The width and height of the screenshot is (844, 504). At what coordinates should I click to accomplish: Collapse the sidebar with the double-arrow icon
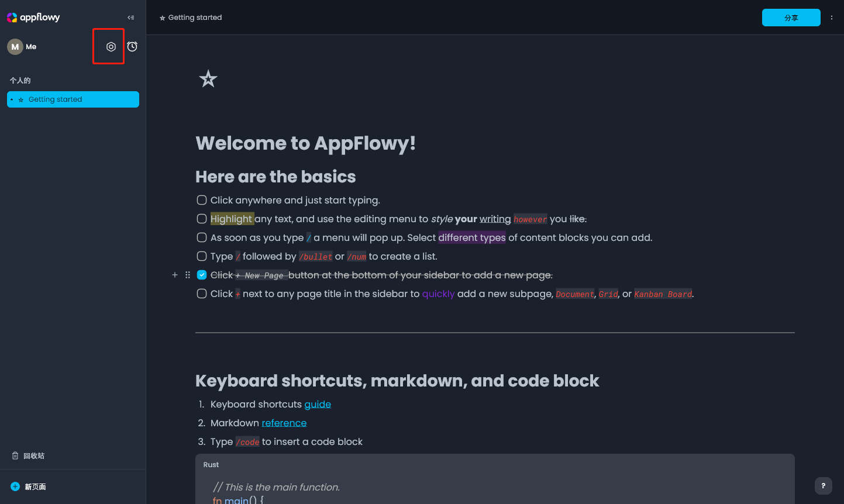click(131, 18)
